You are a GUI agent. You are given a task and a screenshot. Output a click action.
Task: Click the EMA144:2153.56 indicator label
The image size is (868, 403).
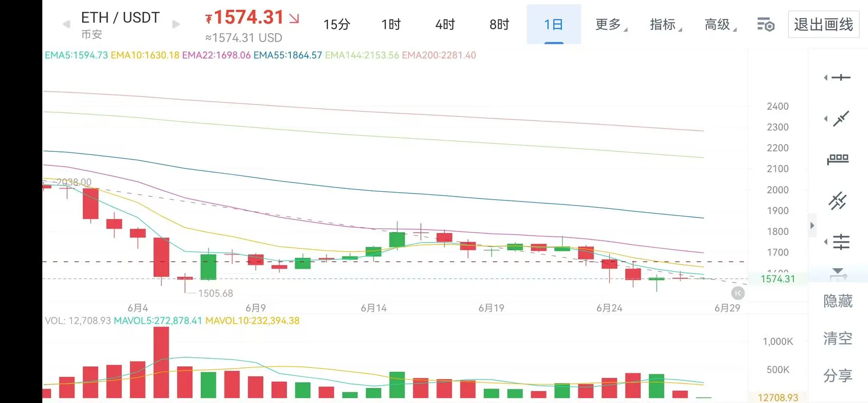tap(362, 55)
